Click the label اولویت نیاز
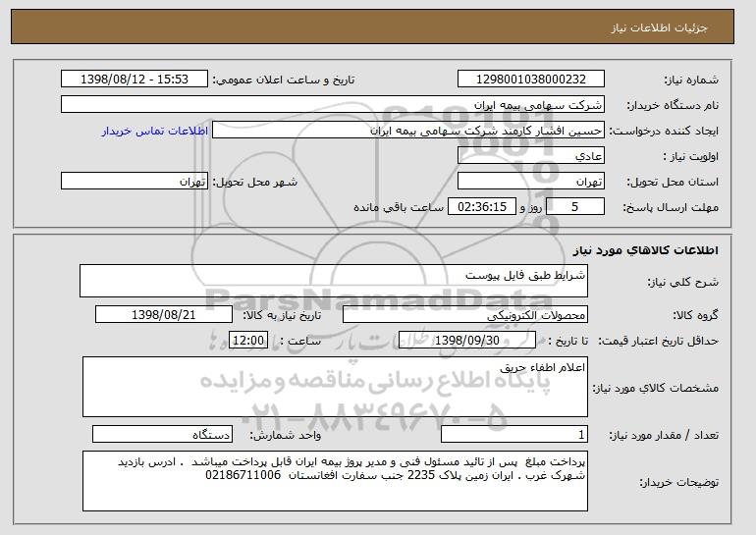 pyautogui.click(x=690, y=156)
